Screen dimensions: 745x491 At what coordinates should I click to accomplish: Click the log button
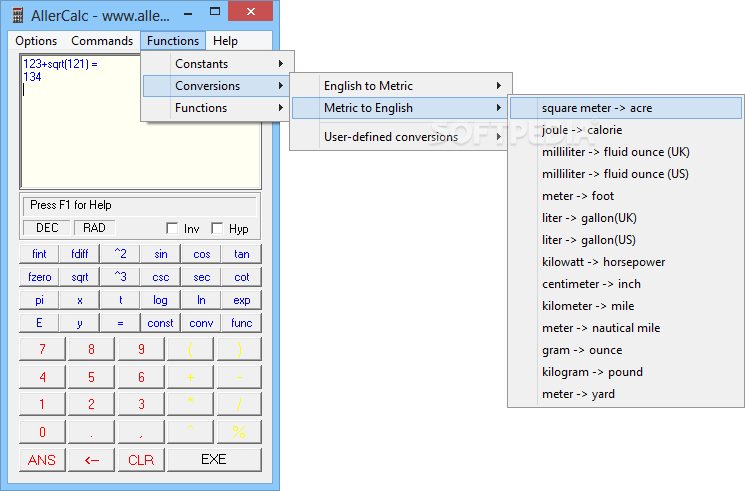pos(161,300)
